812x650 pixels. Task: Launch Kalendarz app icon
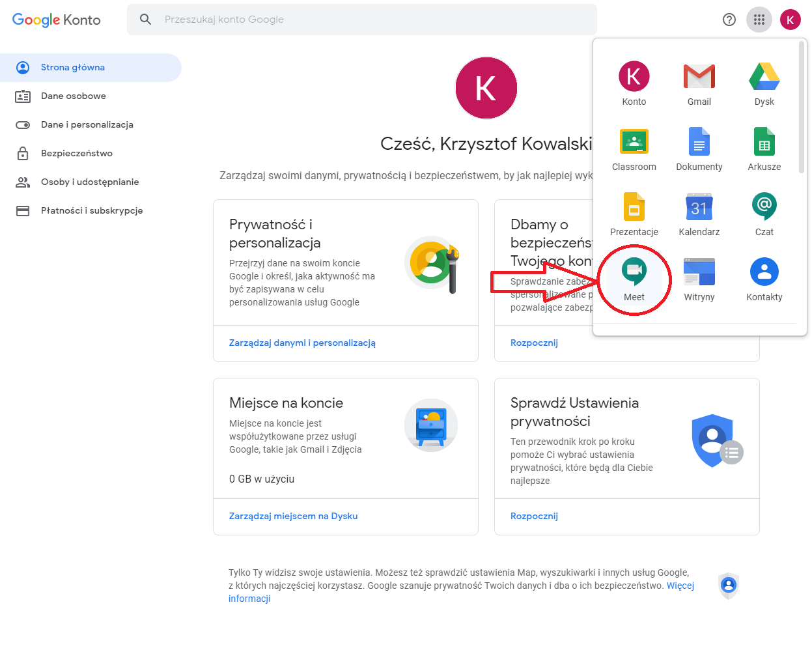pyautogui.click(x=699, y=214)
